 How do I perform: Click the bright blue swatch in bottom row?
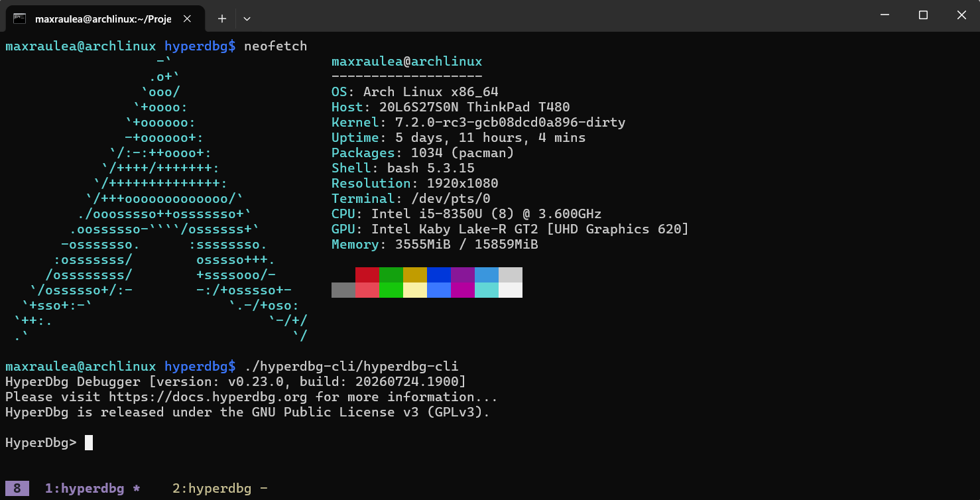(x=439, y=290)
